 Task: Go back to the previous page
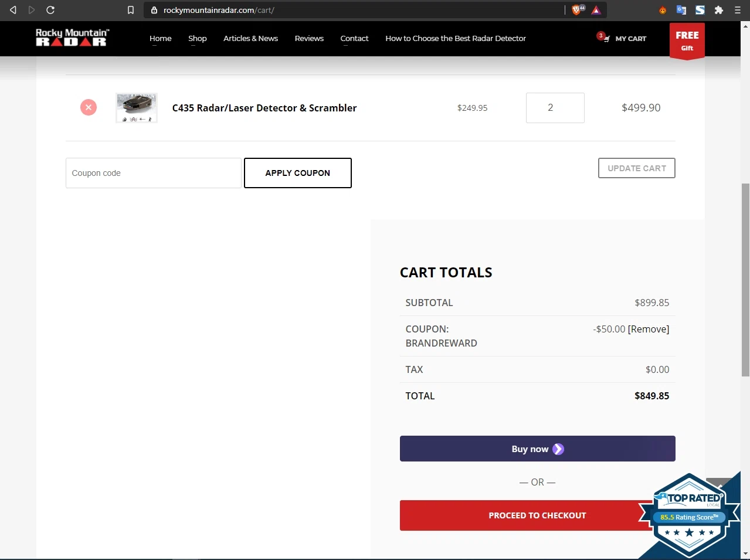point(13,10)
